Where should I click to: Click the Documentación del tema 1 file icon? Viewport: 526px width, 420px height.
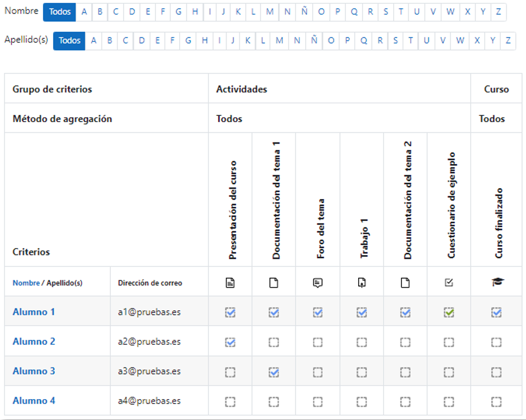pos(274,283)
